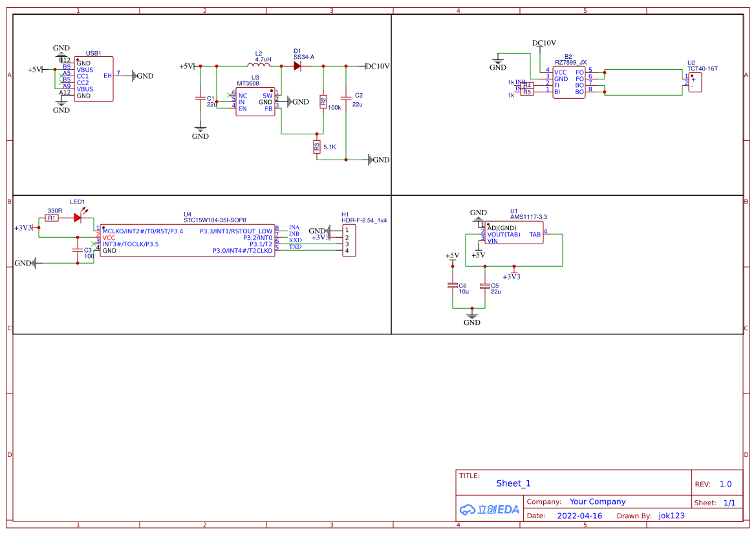Click the LCEDA logo in title block
Image resolution: width=756 pixels, height=535 pixels.
pos(489,509)
